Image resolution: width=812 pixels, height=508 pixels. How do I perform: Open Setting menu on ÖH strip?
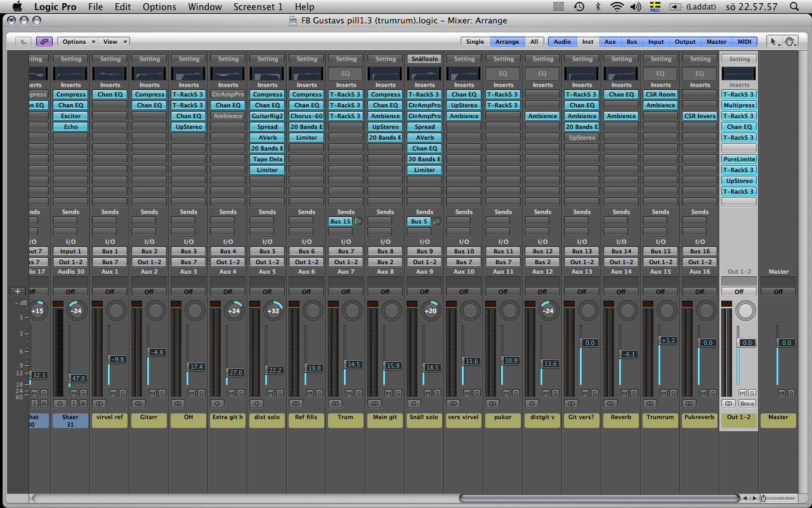coord(188,58)
